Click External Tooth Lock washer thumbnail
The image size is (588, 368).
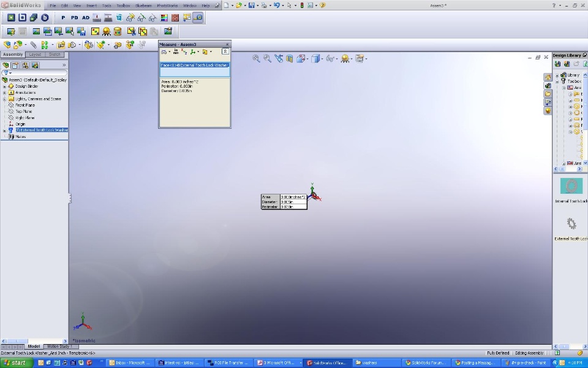[571, 223]
